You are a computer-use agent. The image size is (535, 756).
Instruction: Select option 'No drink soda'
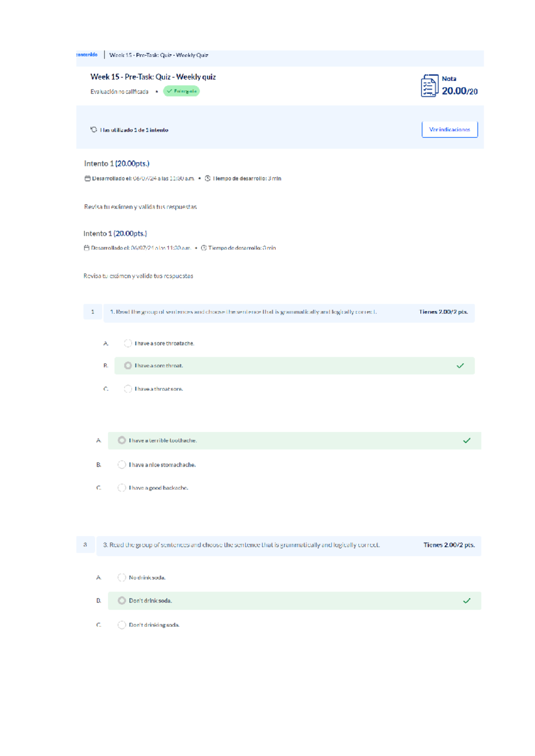(x=122, y=577)
